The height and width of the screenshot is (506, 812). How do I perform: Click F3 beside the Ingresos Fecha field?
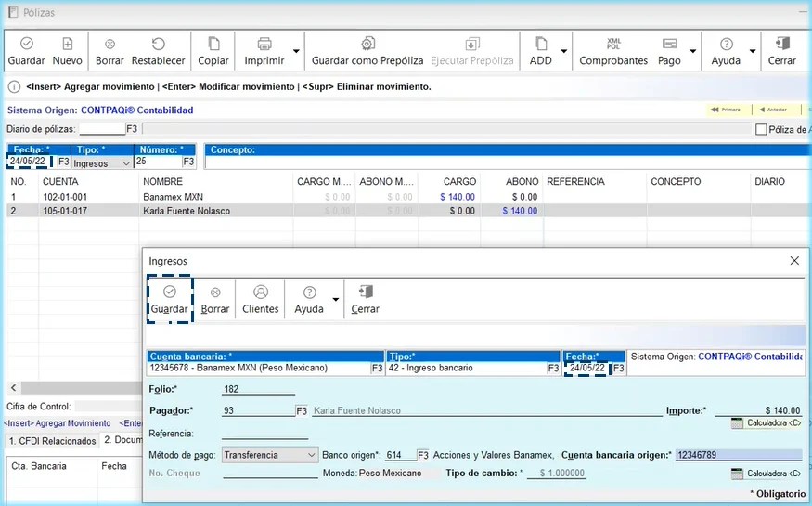619,369
